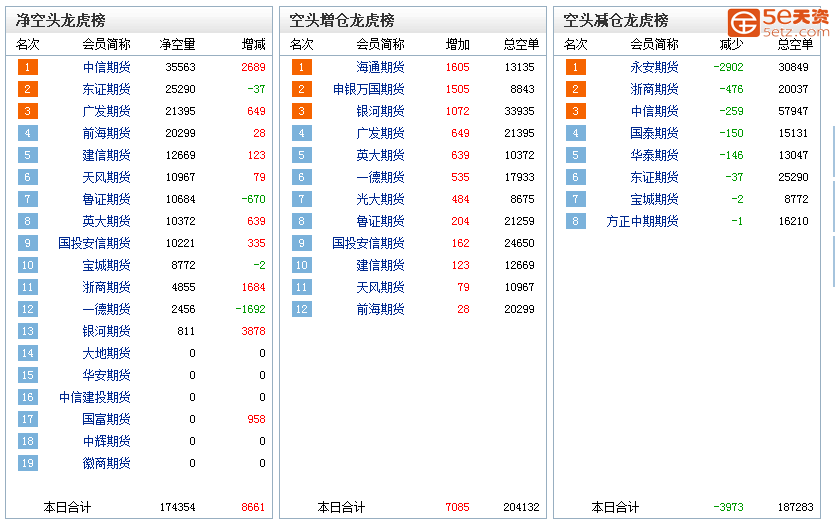Select the total short value 57947

793,111
